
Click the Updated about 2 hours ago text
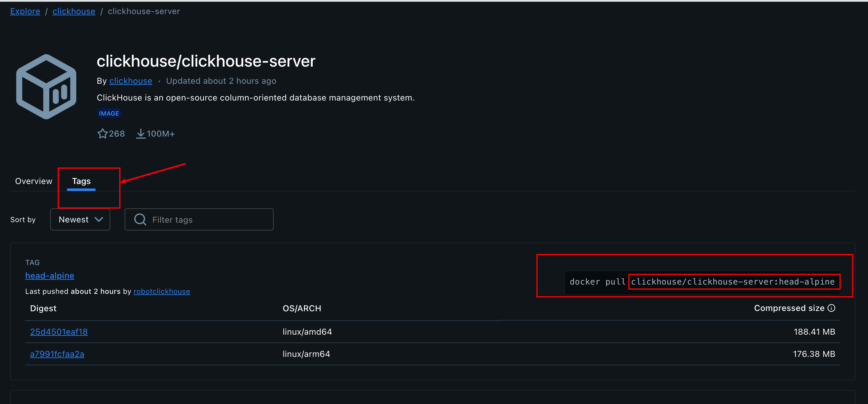(x=221, y=81)
